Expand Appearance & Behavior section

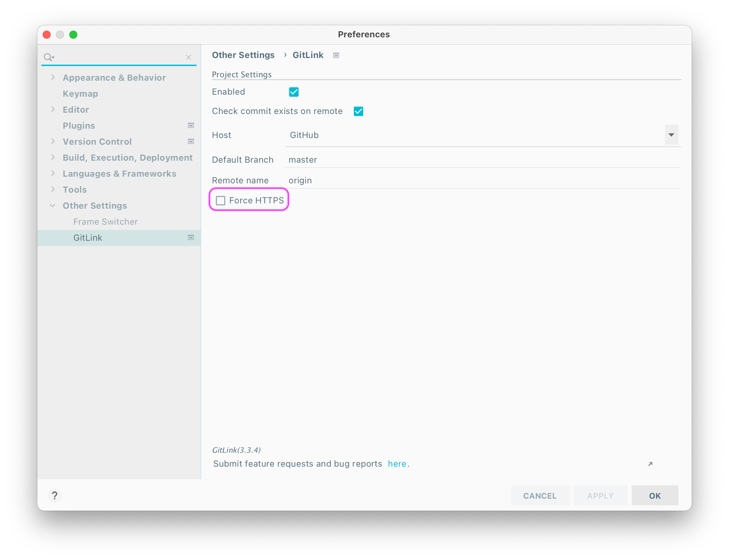click(53, 77)
